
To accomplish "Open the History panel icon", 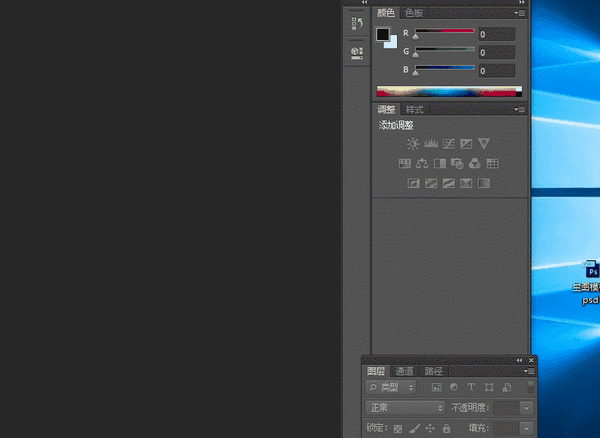I will click(x=357, y=23).
